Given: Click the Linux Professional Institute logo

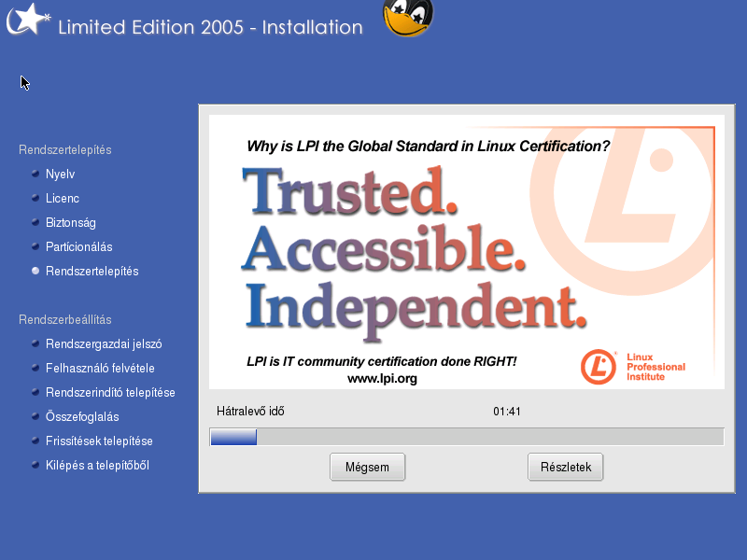Looking at the screenshot, I should click(x=633, y=367).
